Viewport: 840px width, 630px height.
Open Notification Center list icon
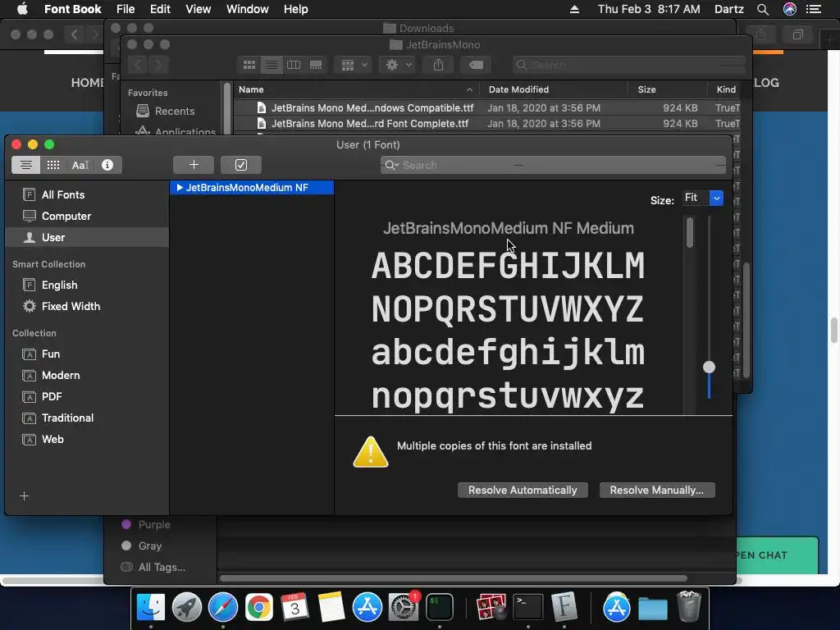coord(814,9)
